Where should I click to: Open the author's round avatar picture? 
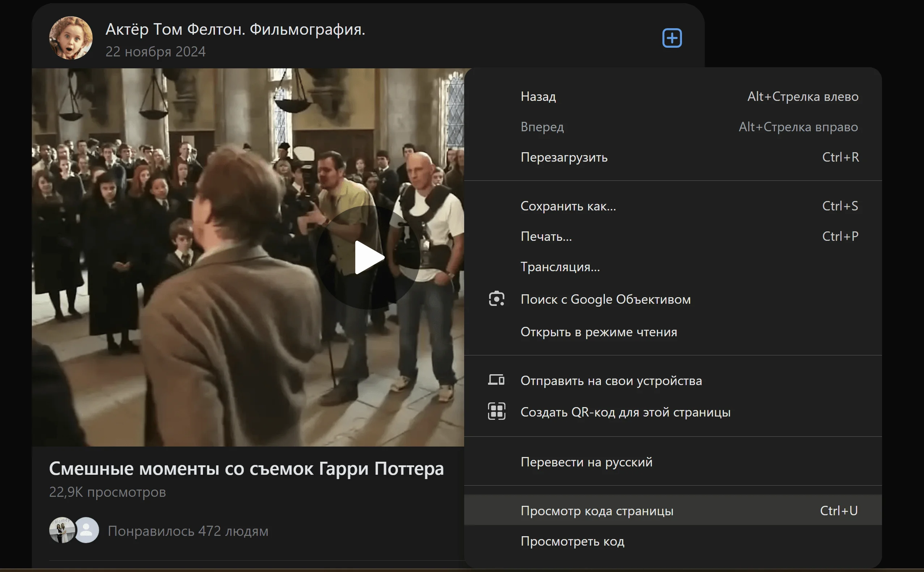71,38
